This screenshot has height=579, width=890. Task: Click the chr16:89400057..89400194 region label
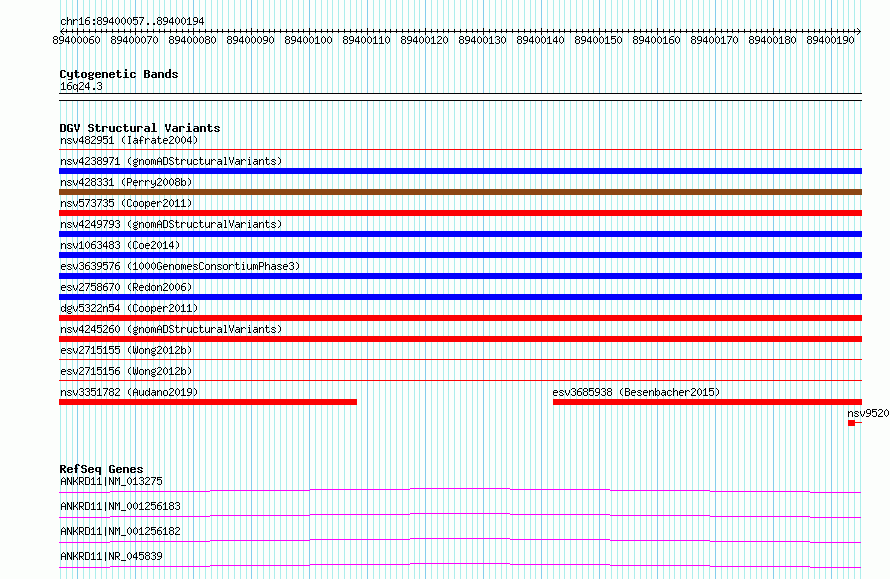point(132,21)
